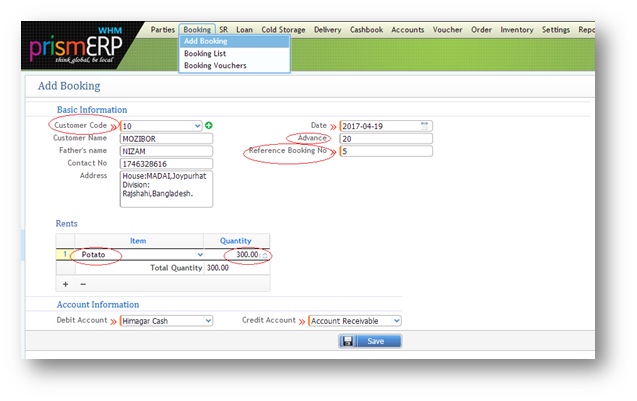Screen dimensions: 637x401
Task: Open the Credit Account dropdown
Action: point(395,321)
